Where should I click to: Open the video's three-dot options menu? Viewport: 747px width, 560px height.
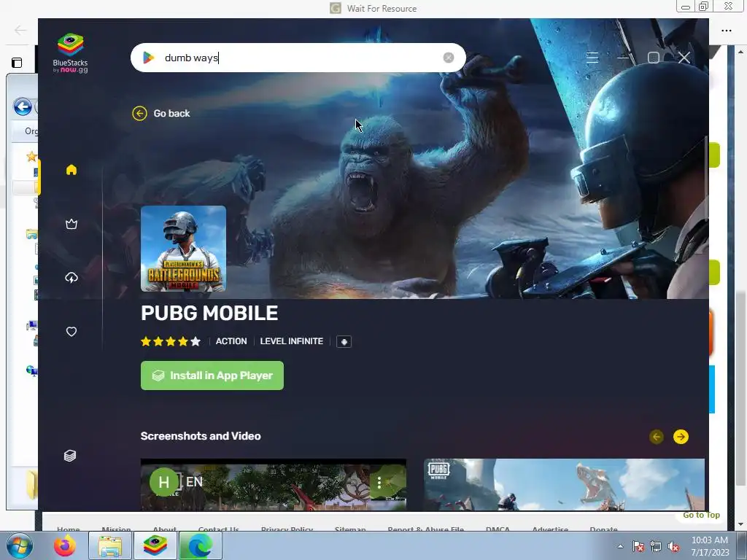(379, 483)
